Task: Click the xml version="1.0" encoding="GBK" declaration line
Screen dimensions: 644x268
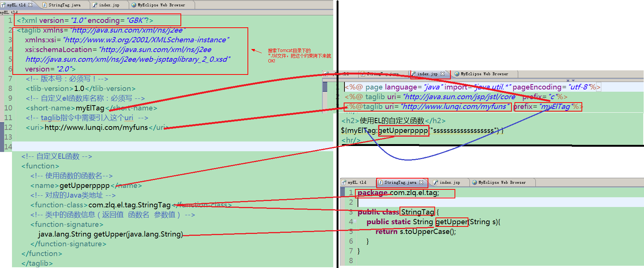Action: tap(85, 20)
